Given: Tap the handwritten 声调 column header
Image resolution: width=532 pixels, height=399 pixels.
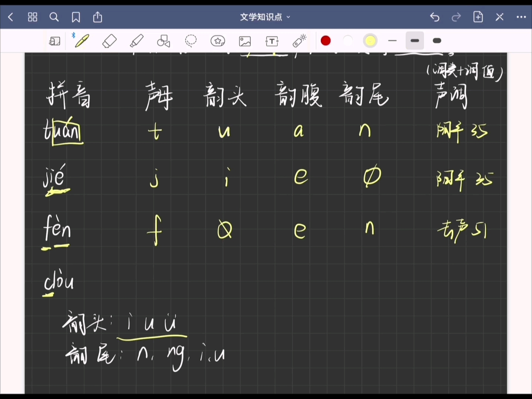Looking at the screenshot, I should pos(451,96).
